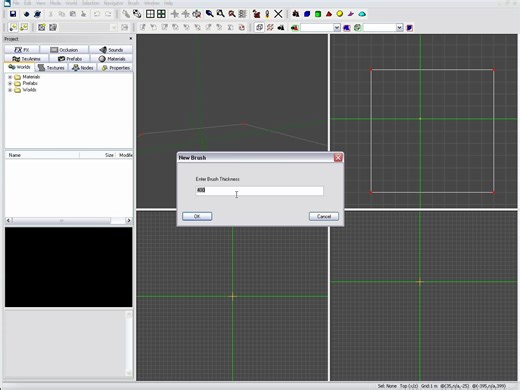Click the blue icon after second combo box
This screenshot has height=390, width=520.
[409, 28]
